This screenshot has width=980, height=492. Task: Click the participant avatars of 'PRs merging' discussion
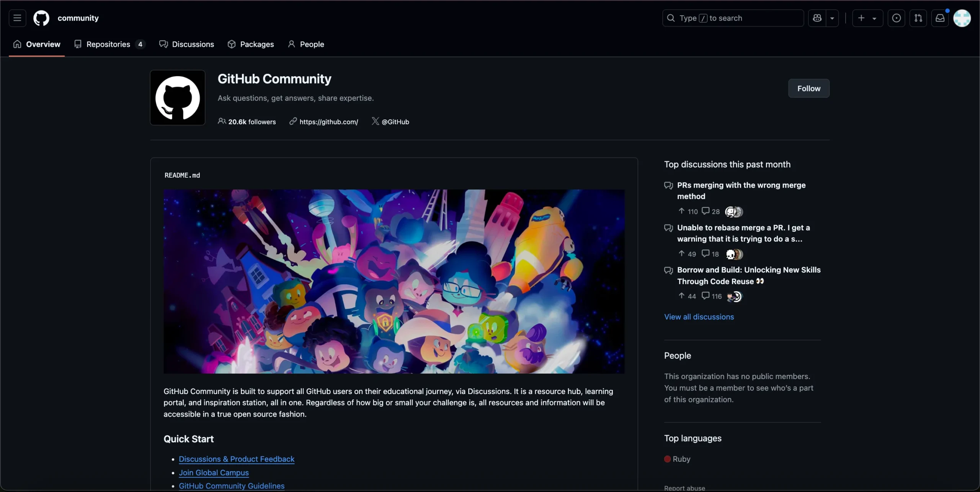(x=734, y=212)
